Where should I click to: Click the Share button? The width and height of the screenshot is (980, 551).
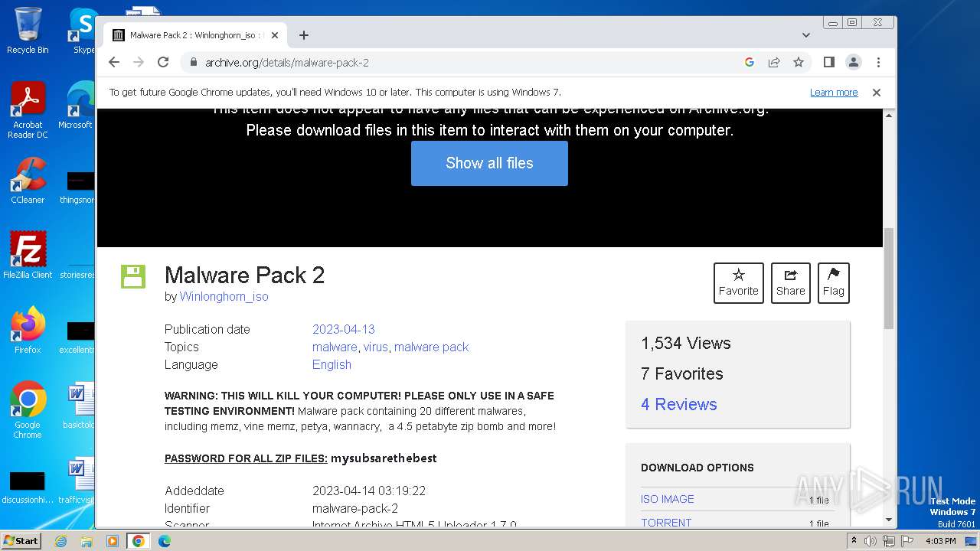point(791,283)
